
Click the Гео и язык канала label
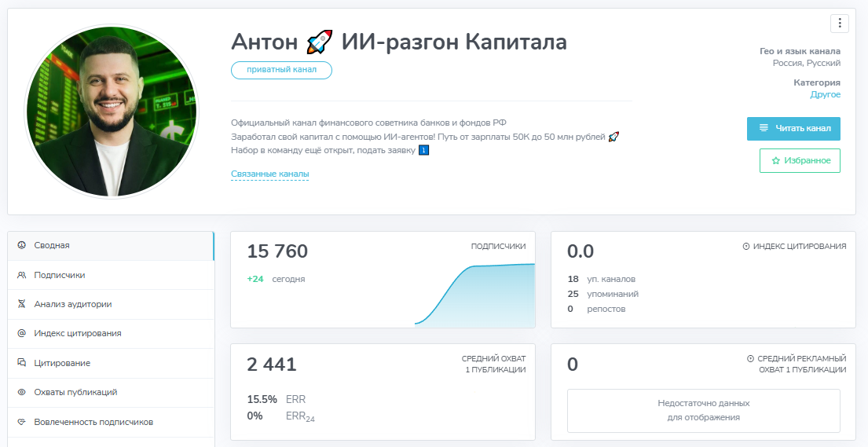coord(800,51)
